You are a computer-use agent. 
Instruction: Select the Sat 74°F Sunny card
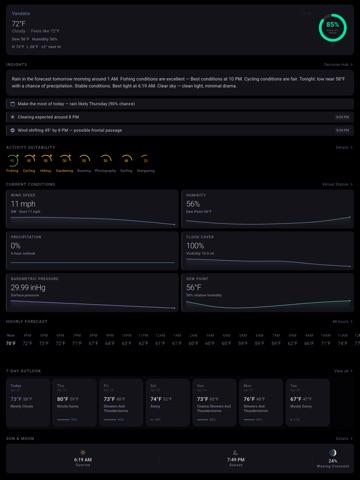168,403
